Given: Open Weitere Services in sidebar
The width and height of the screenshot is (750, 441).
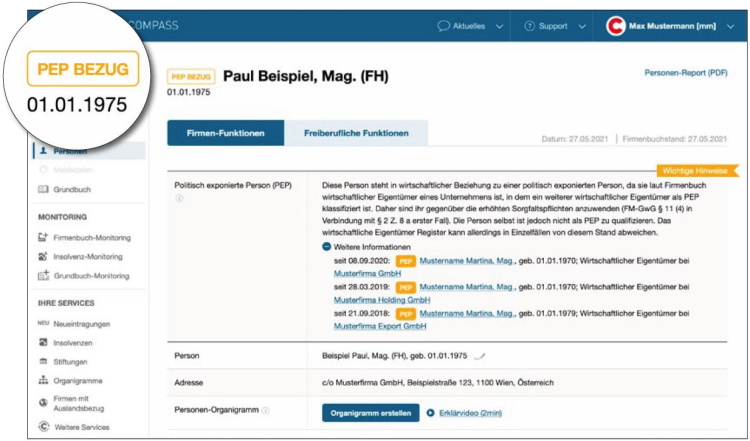Looking at the screenshot, I should click(x=88, y=428).
